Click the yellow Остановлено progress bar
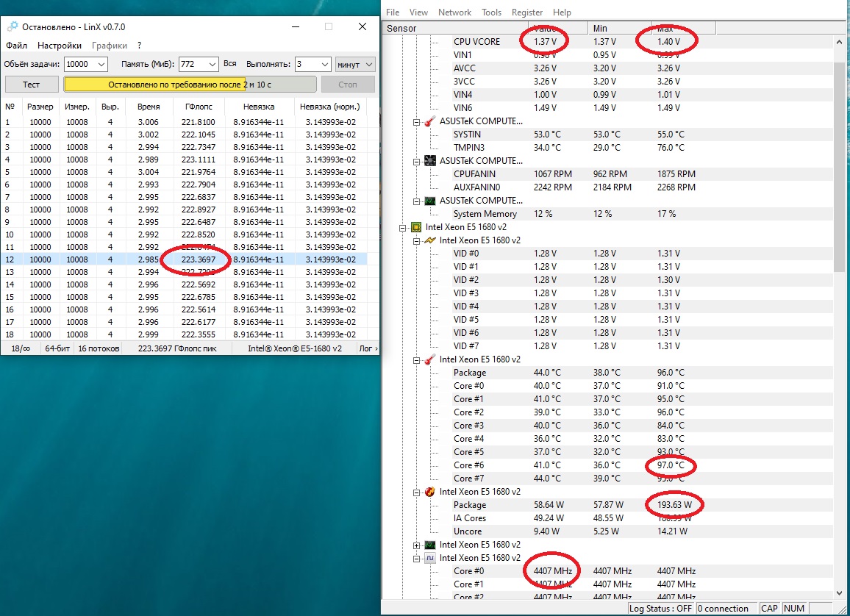 click(x=190, y=85)
